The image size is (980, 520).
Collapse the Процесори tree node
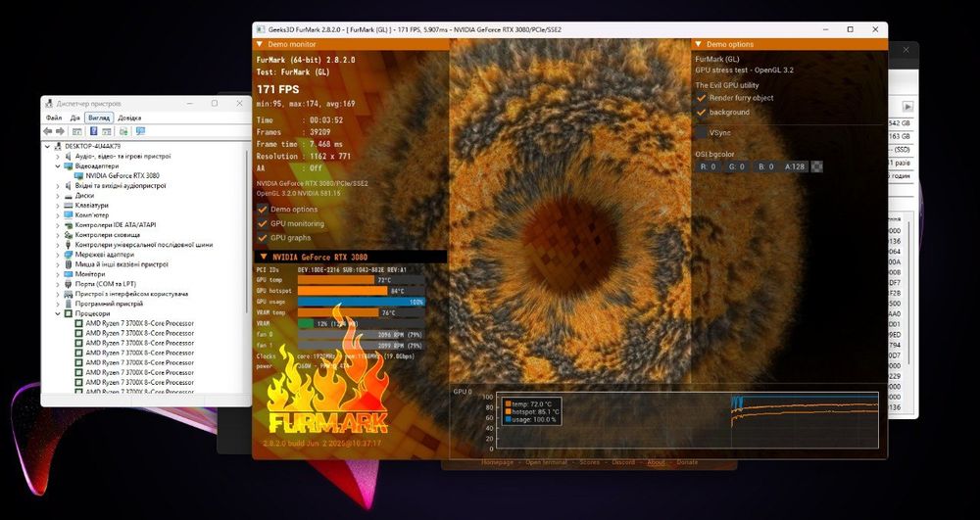pyautogui.click(x=58, y=313)
